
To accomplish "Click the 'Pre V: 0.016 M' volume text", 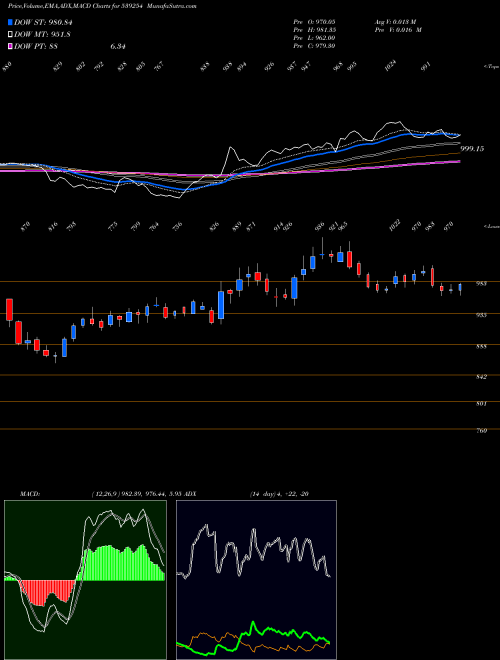I will 398,30.
